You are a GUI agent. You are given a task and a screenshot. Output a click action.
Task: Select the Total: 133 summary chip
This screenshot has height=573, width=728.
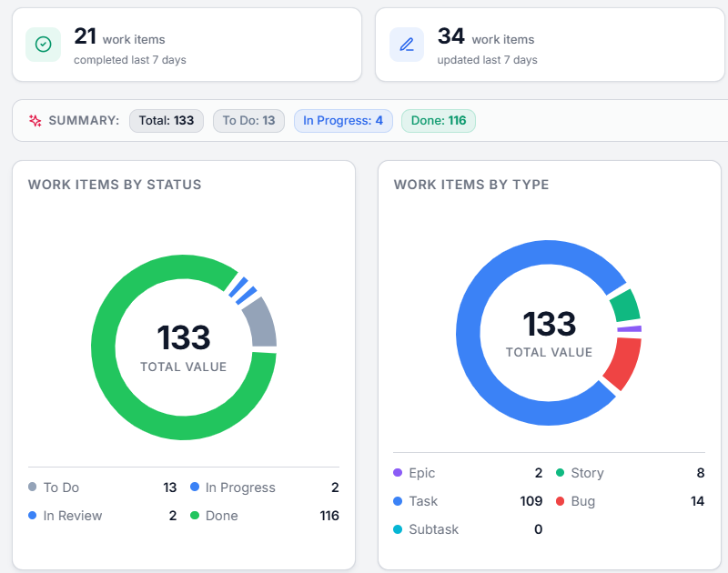tap(167, 121)
